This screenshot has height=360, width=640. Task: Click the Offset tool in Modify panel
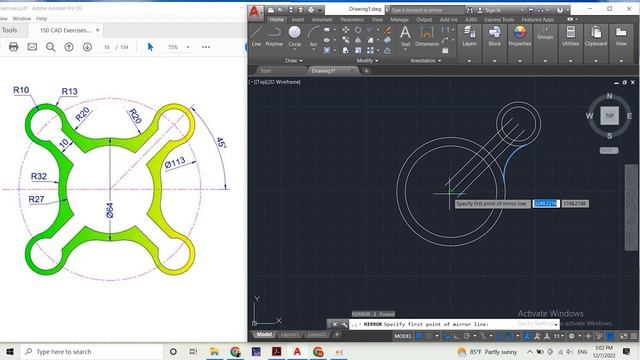coord(387,50)
